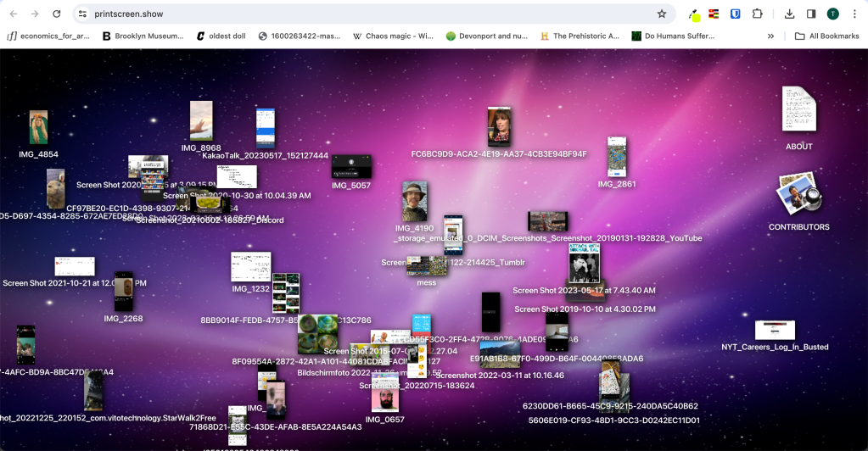Toggle the Chrome side panel icon

(x=810, y=14)
